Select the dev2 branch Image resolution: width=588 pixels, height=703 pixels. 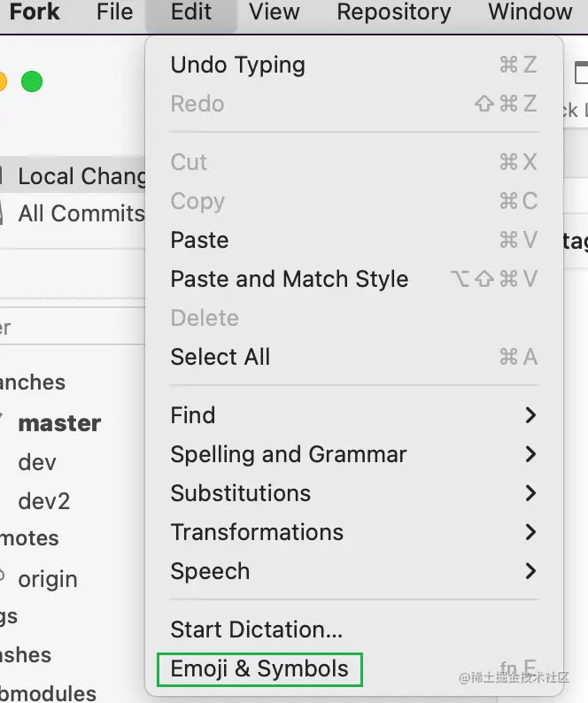(43, 501)
